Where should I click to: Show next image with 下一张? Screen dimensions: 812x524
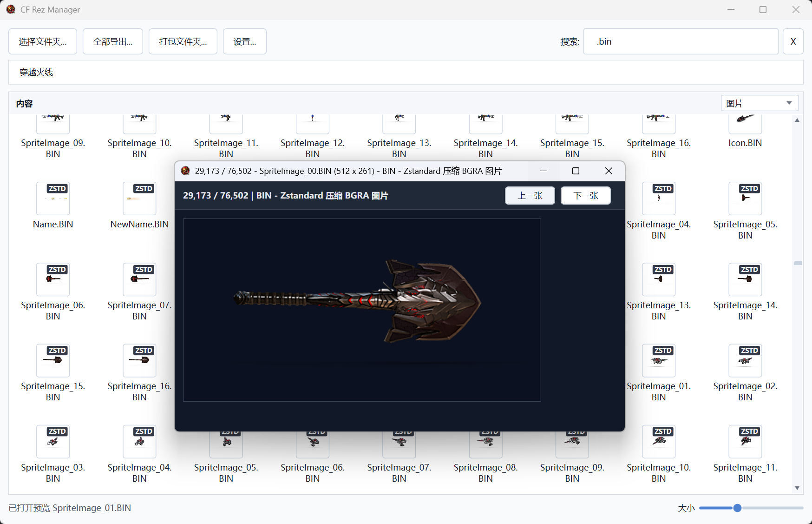point(586,195)
